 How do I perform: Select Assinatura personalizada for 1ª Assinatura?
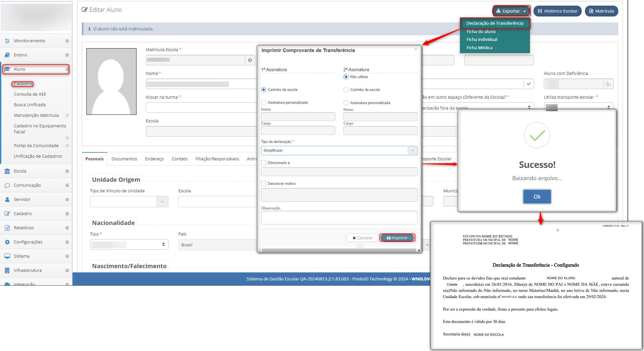tap(263, 103)
